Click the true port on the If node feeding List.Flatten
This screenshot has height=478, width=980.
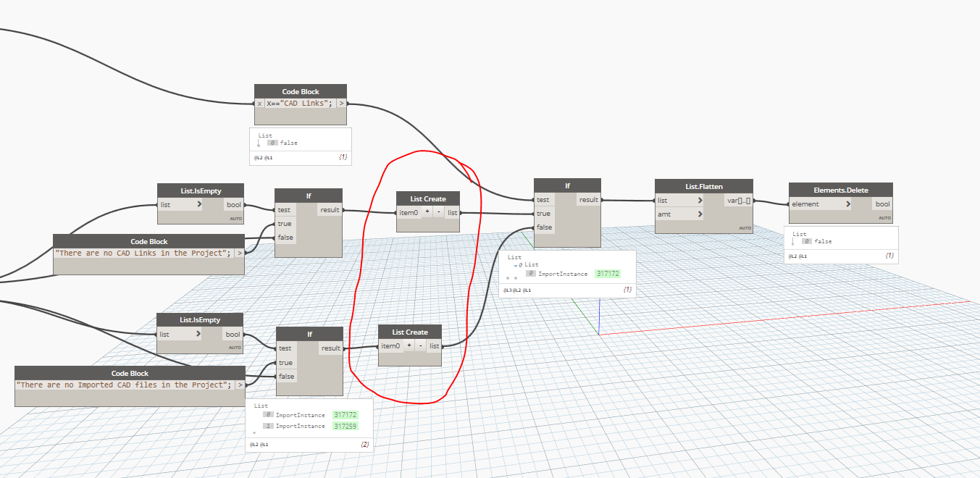(543, 214)
